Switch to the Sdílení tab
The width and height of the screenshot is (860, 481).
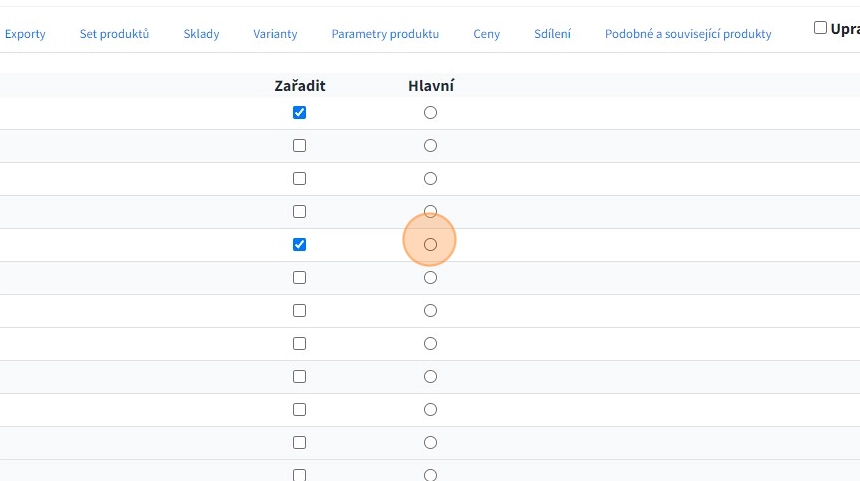pos(553,34)
